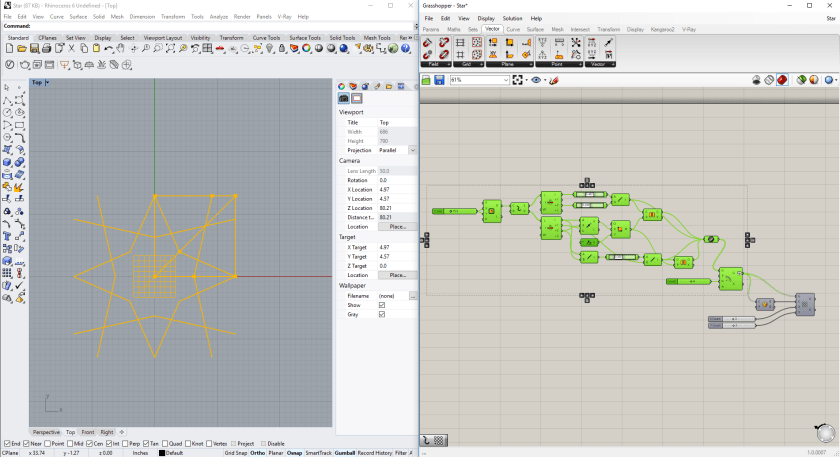Uncheck the Wallpaper Show checkbox
Image resolution: width=840 pixels, height=457 pixels.
[382, 305]
